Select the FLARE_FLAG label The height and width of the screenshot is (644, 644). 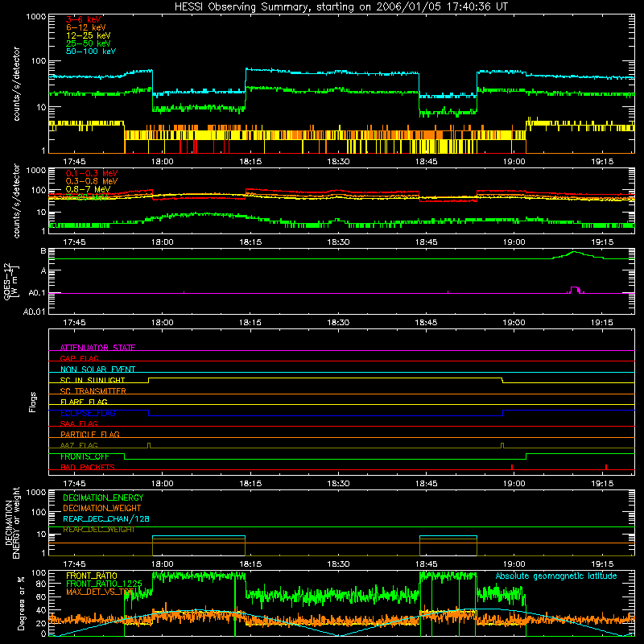(84, 402)
